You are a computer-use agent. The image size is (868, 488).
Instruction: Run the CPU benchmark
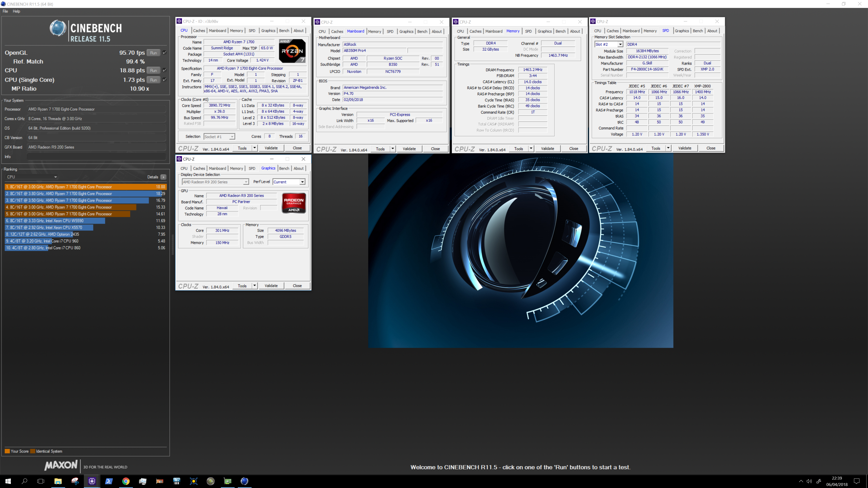[x=154, y=70]
